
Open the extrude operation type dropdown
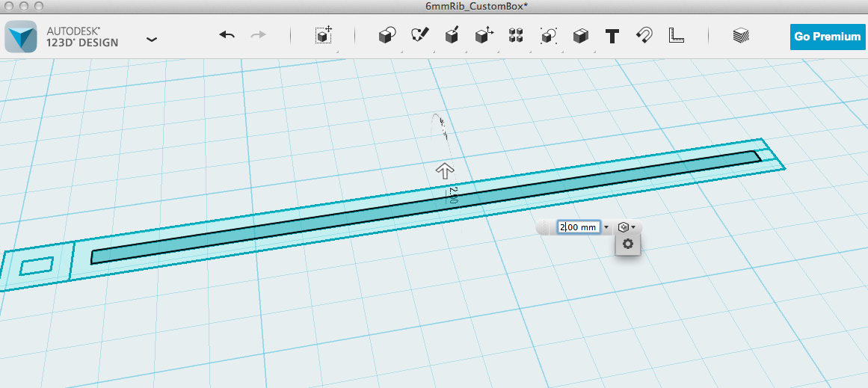(x=626, y=227)
